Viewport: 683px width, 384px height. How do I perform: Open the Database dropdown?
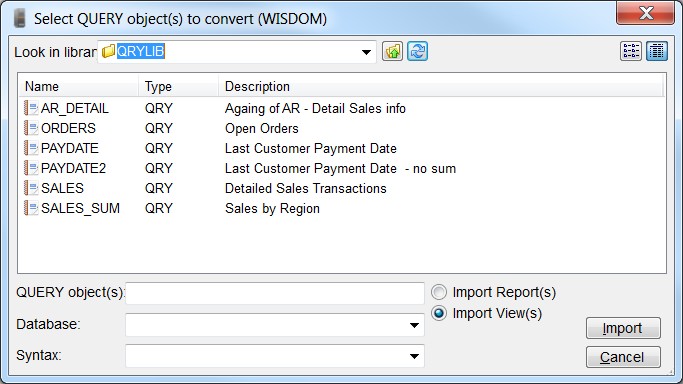(x=414, y=325)
